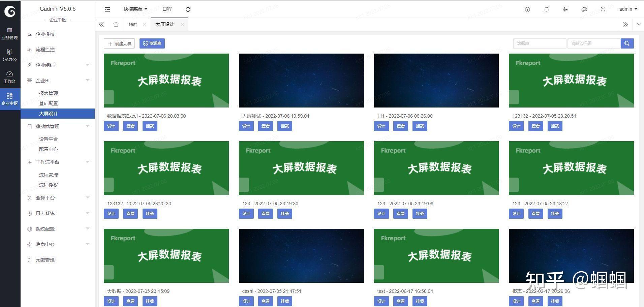This screenshot has width=644, height=307.
Task: Collapse the sidebar using the hamburger icon
Action: [x=107, y=9]
